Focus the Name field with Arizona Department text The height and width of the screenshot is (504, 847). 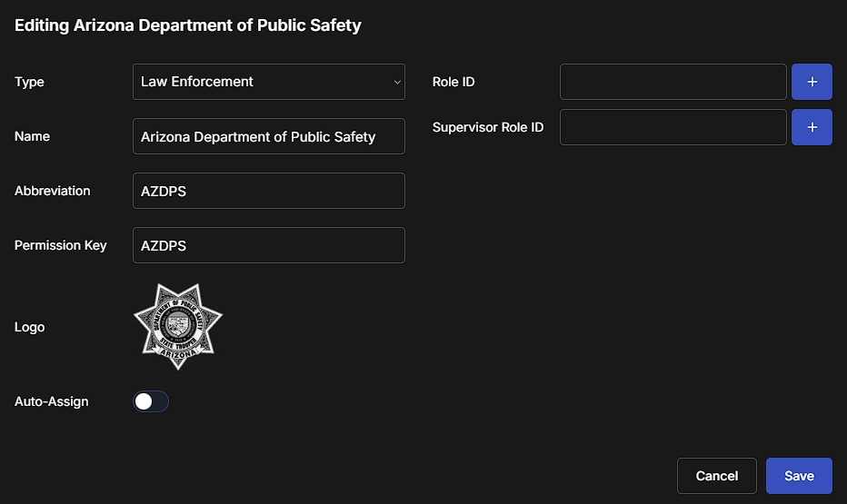coord(268,136)
